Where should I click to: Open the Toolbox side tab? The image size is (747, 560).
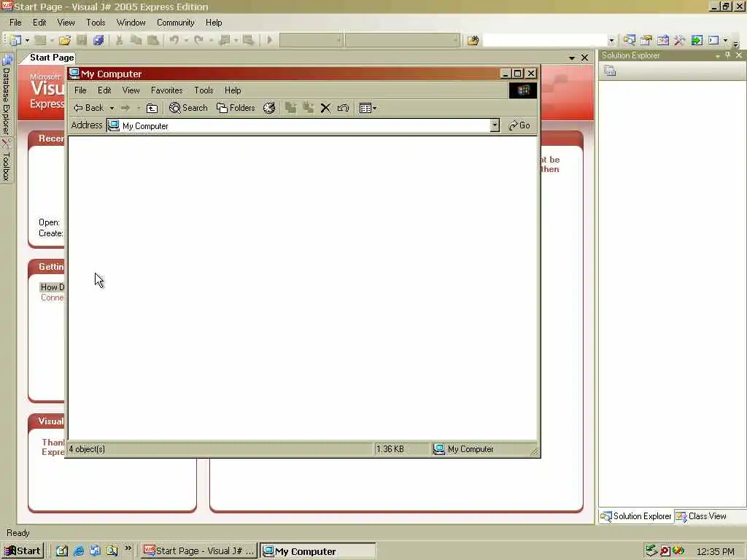click(6, 161)
